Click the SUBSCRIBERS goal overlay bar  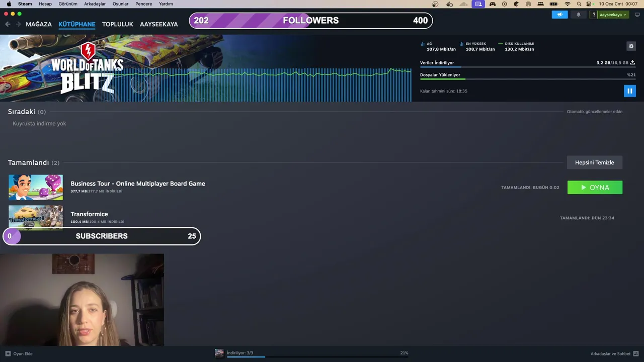point(102,236)
